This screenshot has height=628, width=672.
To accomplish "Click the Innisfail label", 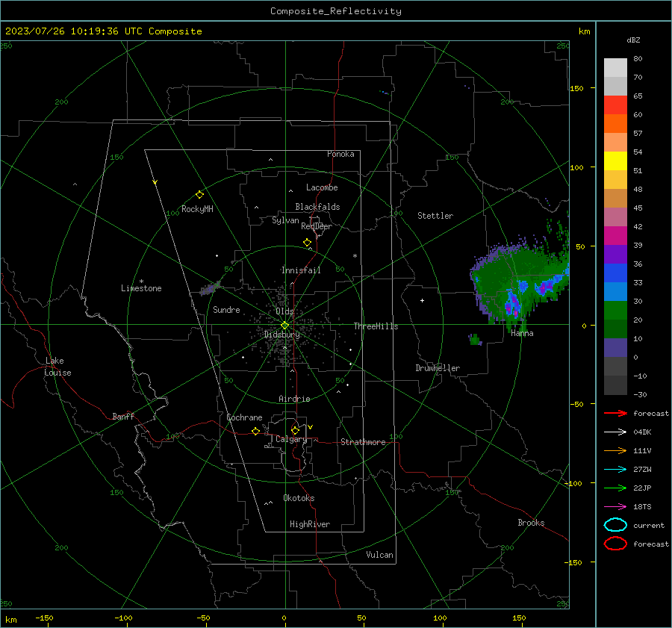I will pyautogui.click(x=301, y=270).
